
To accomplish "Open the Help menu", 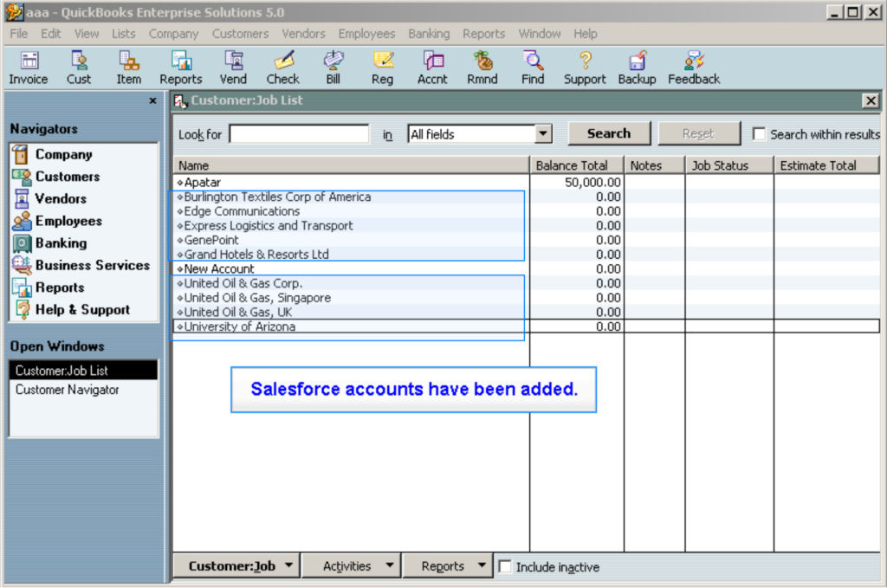I will click(586, 34).
